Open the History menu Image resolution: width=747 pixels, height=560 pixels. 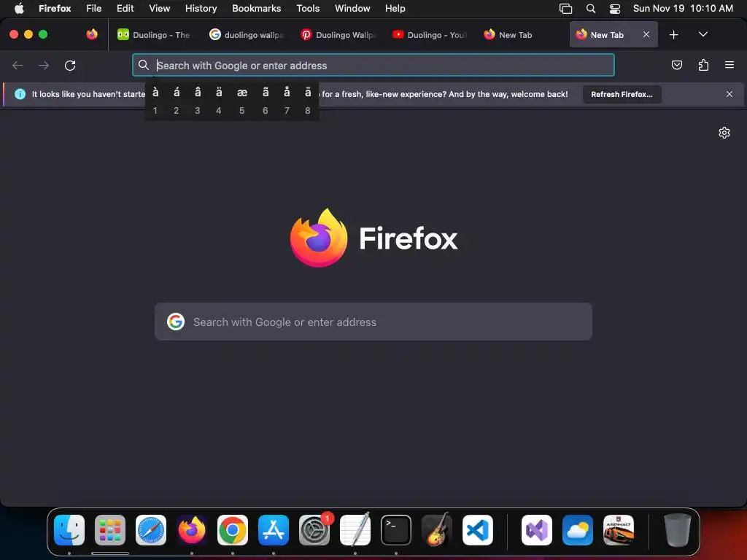click(x=201, y=8)
